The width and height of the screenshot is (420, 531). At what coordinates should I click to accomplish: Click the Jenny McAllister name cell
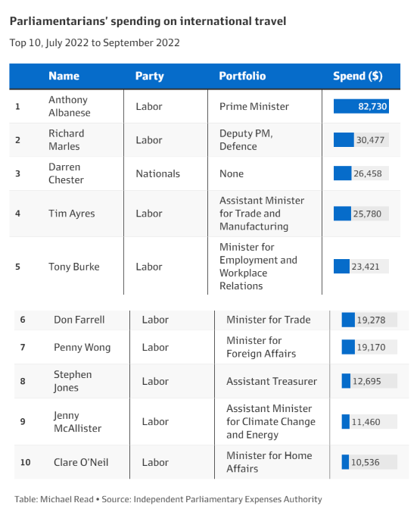click(x=77, y=422)
